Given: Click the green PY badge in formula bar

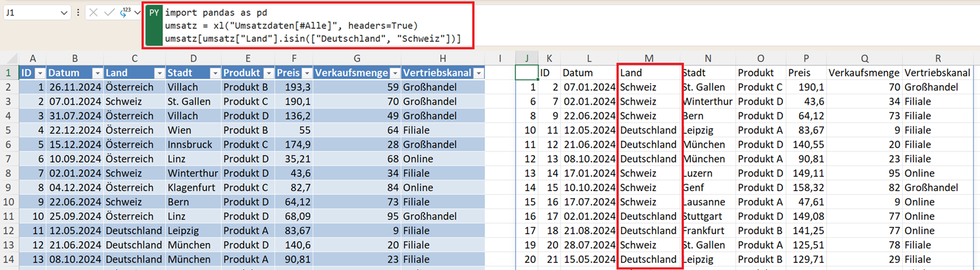Looking at the screenshot, I should 154,13.
